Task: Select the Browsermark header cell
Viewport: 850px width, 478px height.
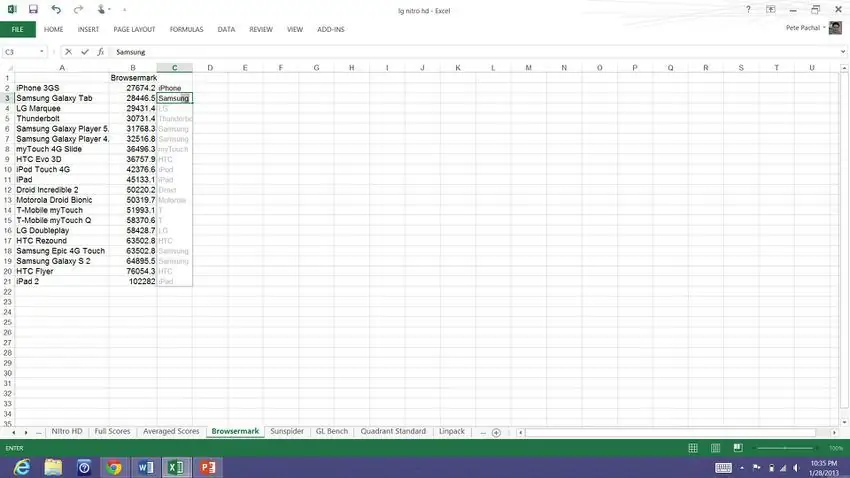Action: [x=133, y=78]
